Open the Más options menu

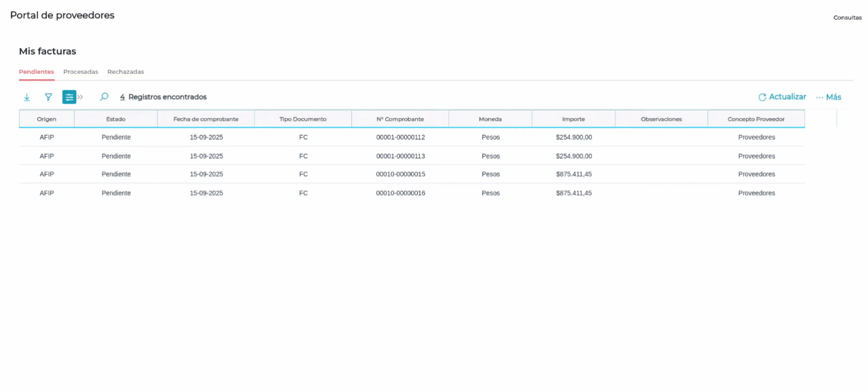829,97
